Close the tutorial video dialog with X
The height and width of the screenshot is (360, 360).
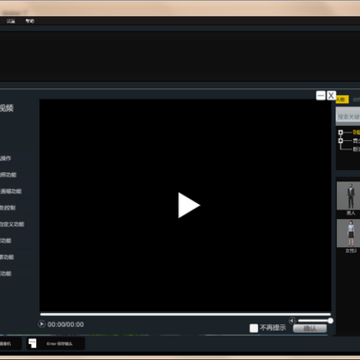(331, 96)
